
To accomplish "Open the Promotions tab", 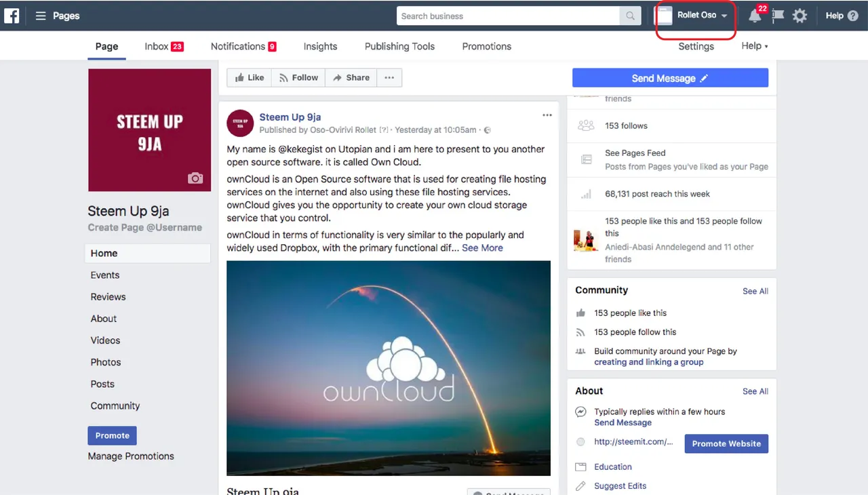I will click(x=487, y=46).
